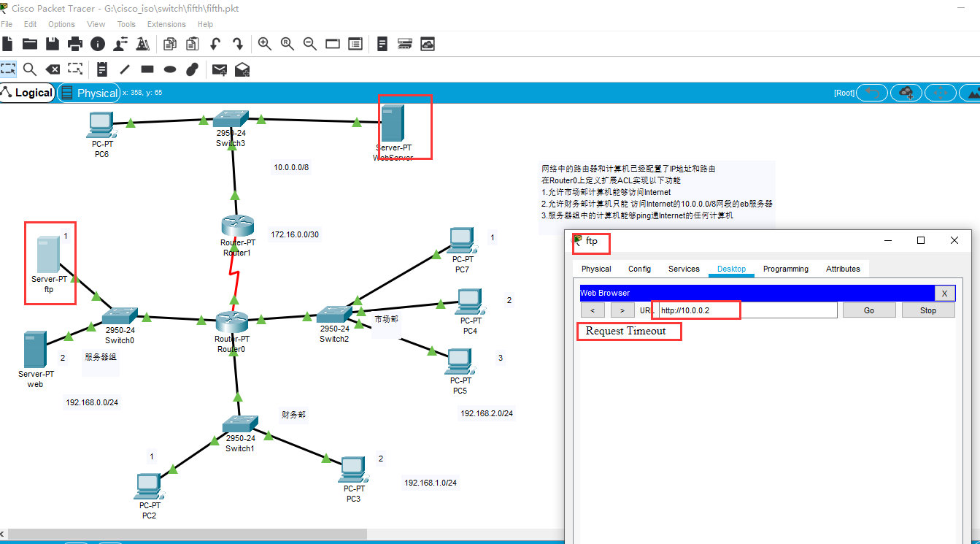This screenshot has height=544, width=980.
Task: Activate the Inspect magnifier tool
Action: click(x=30, y=69)
